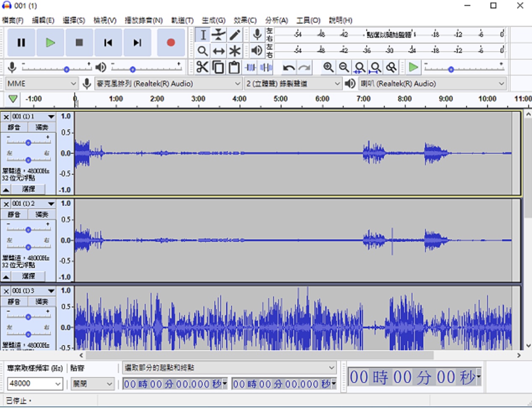Select the Selection (I-beam) tool

(203, 35)
